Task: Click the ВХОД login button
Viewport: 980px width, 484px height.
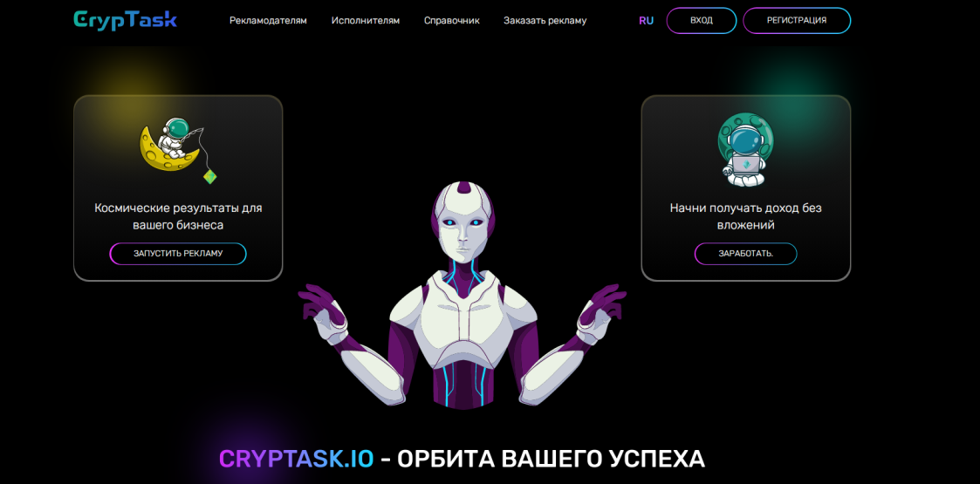Action: tap(702, 21)
